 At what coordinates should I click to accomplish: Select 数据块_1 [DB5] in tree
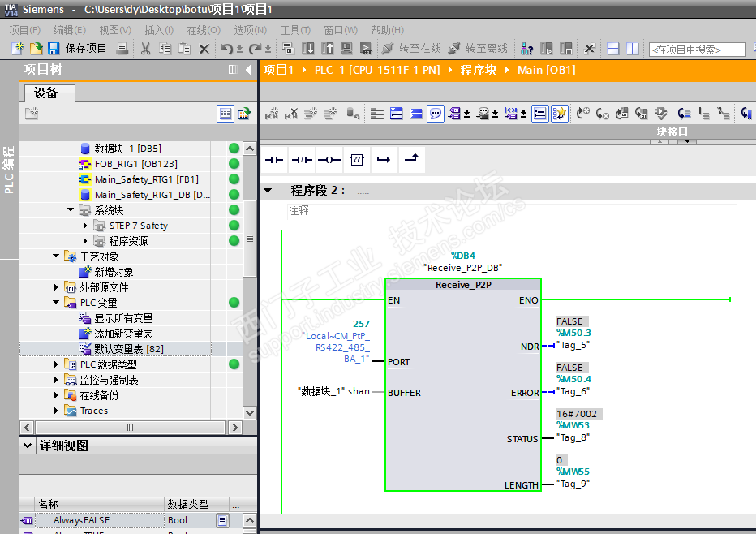click(x=128, y=149)
